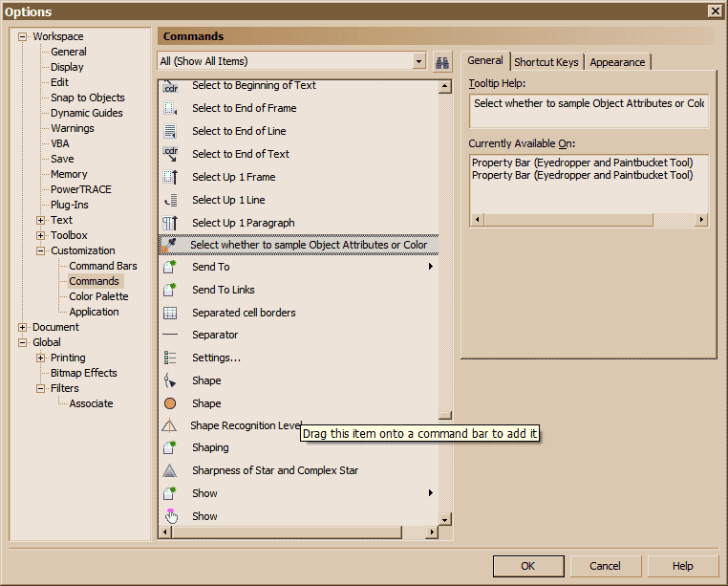Viewport: 728px width, 586px height.
Task: Click the Sharpness of Star triangle icon
Action: [170, 470]
